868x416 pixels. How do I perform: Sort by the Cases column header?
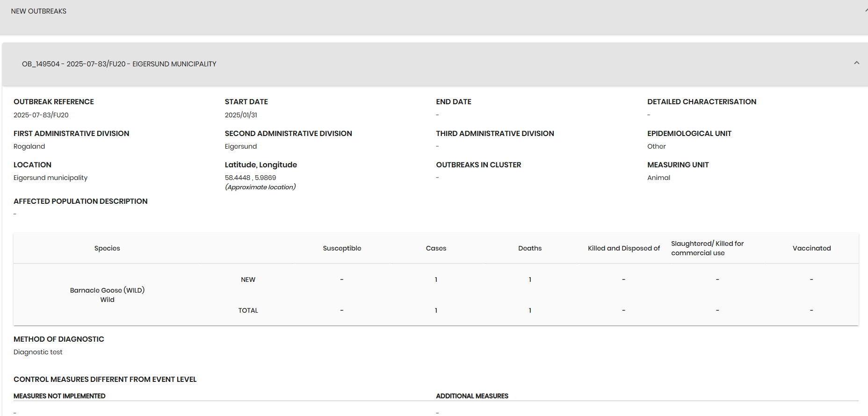pos(436,248)
